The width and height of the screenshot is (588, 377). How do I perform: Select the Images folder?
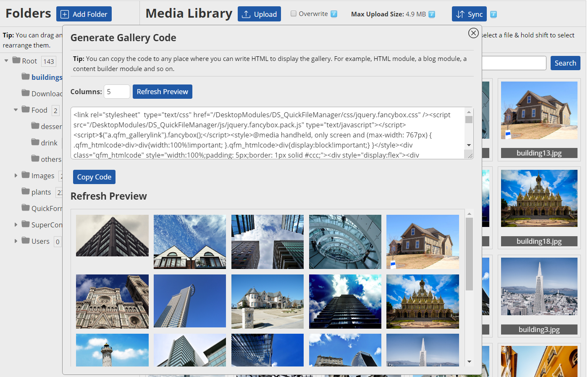pyautogui.click(x=43, y=176)
